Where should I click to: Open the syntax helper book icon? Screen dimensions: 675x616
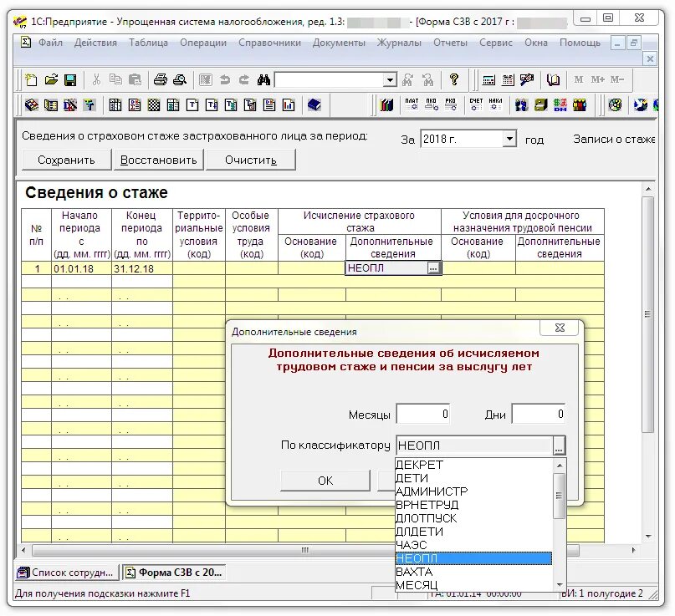pyautogui.click(x=553, y=80)
